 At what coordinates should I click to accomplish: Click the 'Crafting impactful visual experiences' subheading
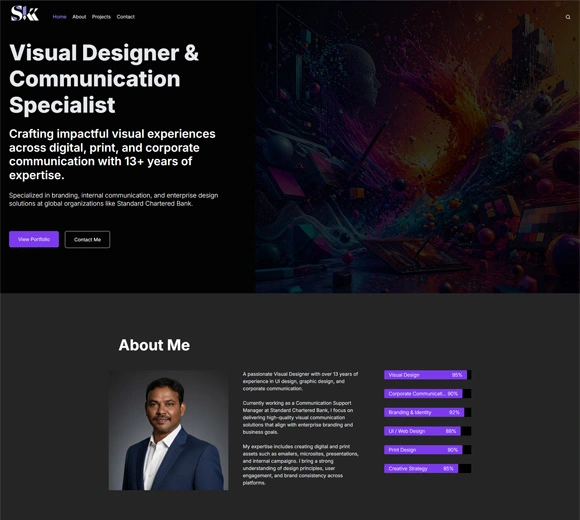(112, 154)
